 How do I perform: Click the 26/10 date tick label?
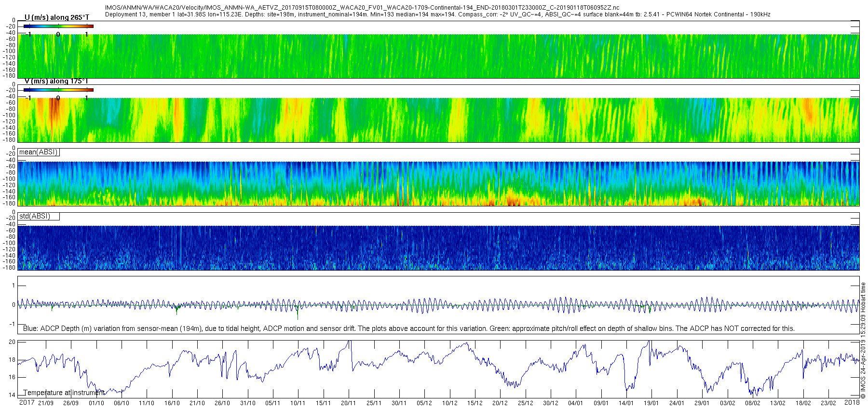(x=222, y=403)
